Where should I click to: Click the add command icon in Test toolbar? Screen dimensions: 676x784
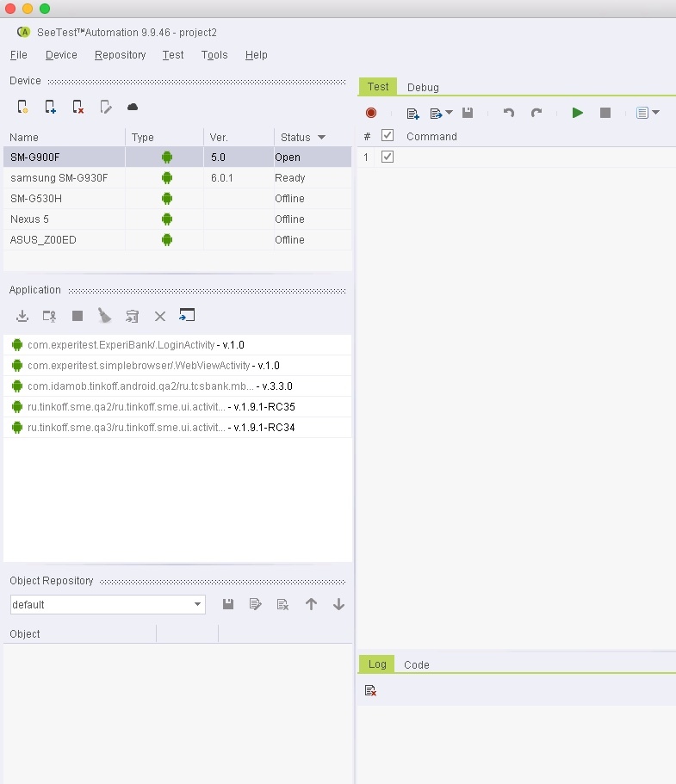coord(412,114)
